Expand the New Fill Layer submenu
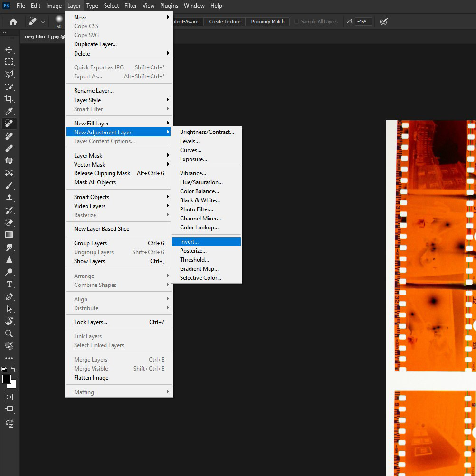The width and height of the screenshot is (476, 476). click(118, 123)
